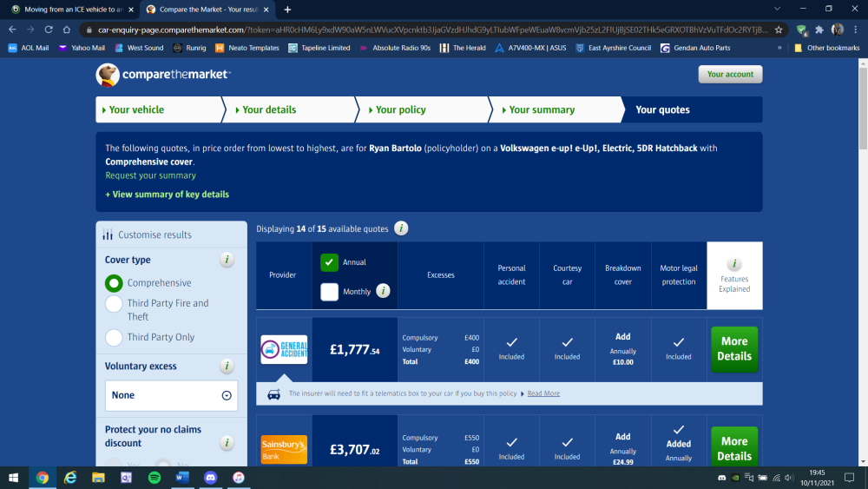Click the telematics box car icon

tap(273, 393)
